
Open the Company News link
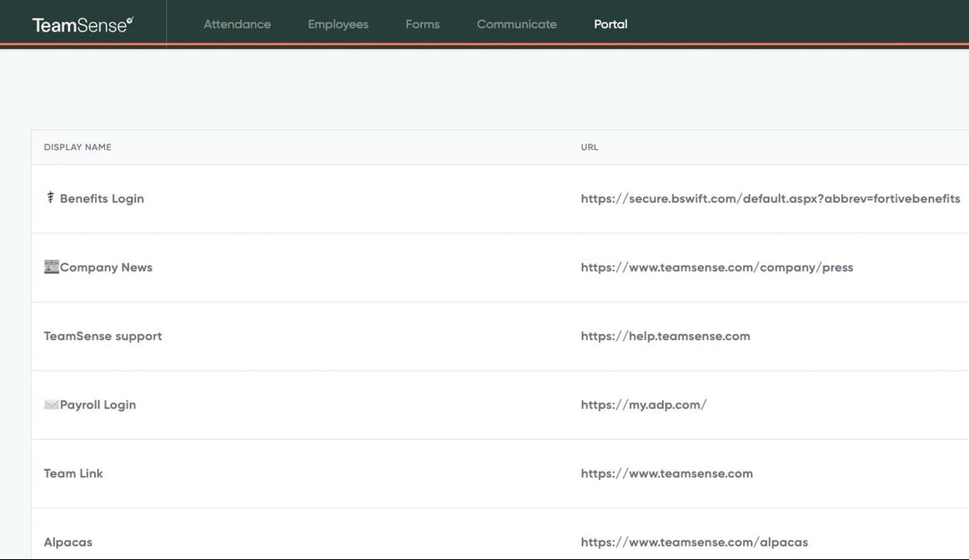coord(105,267)
